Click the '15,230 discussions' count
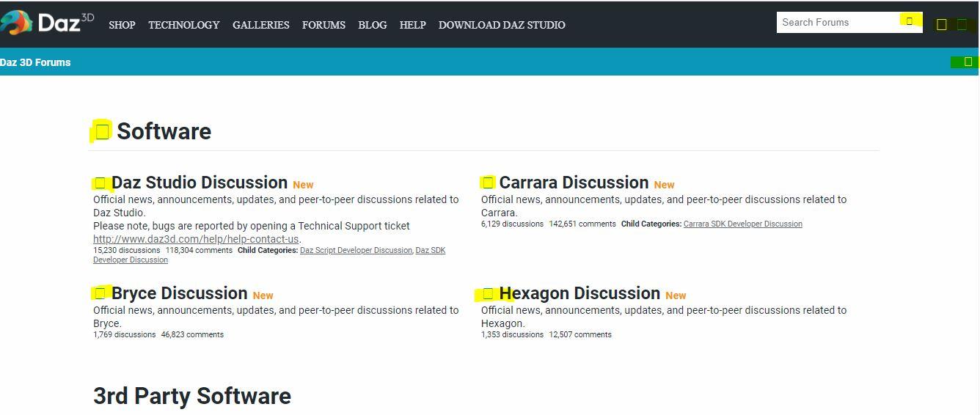The height and width of the screenshot is (415, 980). (126, 251)
